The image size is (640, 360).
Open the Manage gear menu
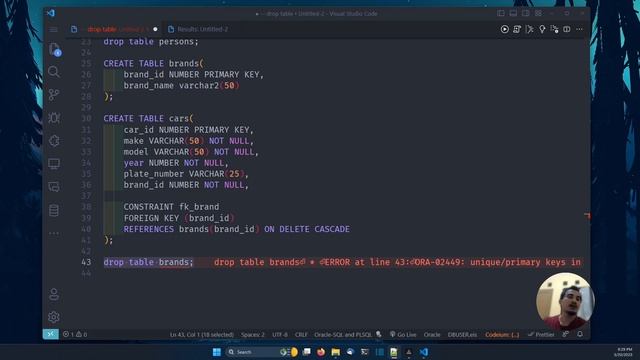click(54, 317)
